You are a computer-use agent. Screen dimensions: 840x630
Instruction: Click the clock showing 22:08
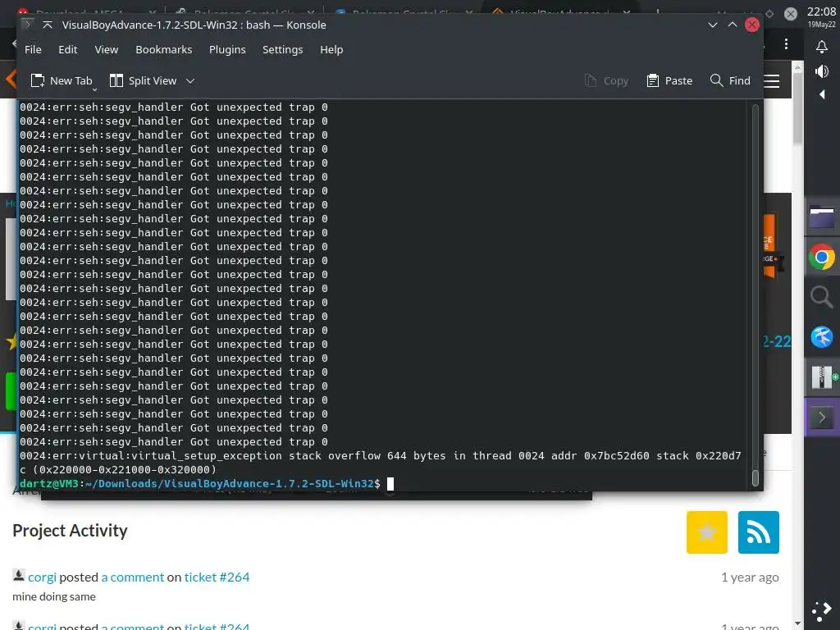821,11
